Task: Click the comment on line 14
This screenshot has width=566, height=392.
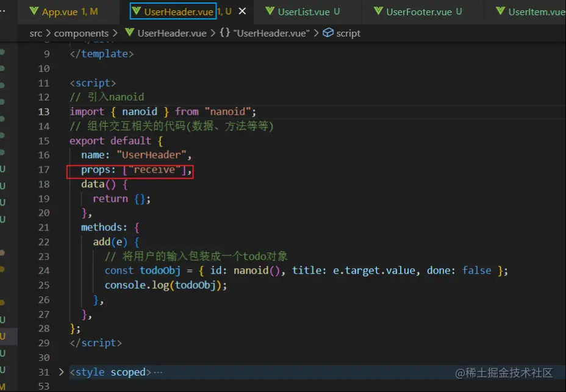Action: tap(171, 126)
